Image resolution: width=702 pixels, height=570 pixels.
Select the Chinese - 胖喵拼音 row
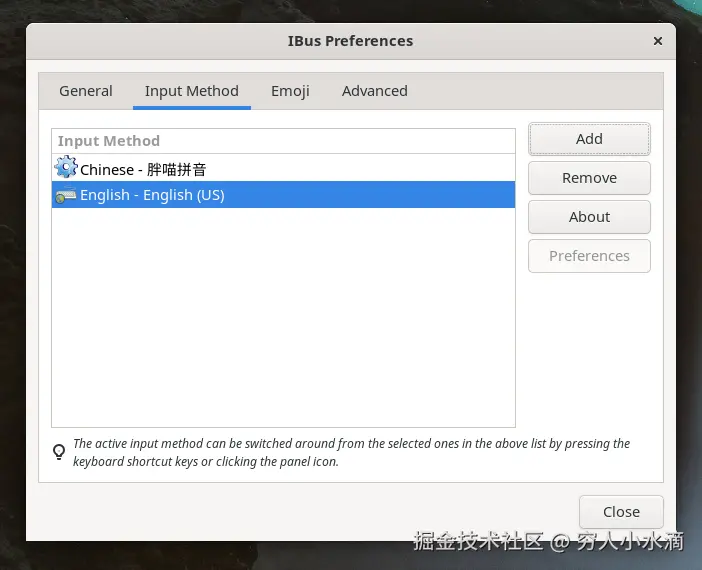pos(283,168)
